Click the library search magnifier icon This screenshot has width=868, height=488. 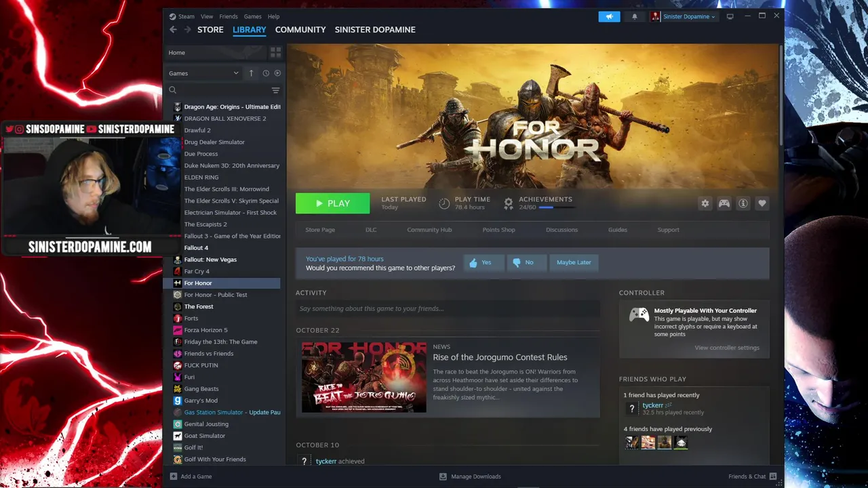[x=173, y=90]
